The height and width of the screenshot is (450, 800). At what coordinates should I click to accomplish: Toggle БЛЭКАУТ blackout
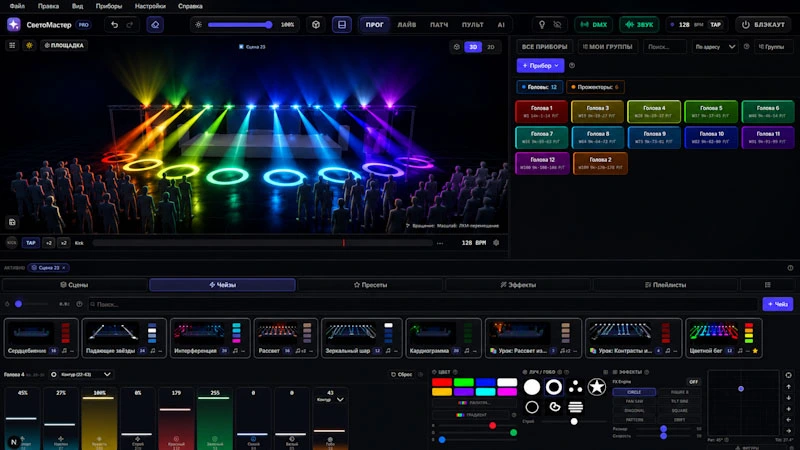(x=763, y=24)
